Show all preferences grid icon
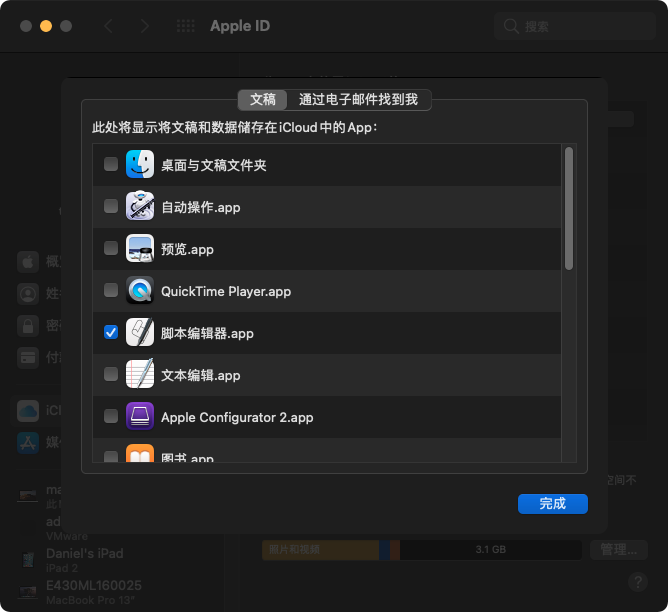Screen dimensions: 668x612 pyautogui.click(x=186, y=26)
